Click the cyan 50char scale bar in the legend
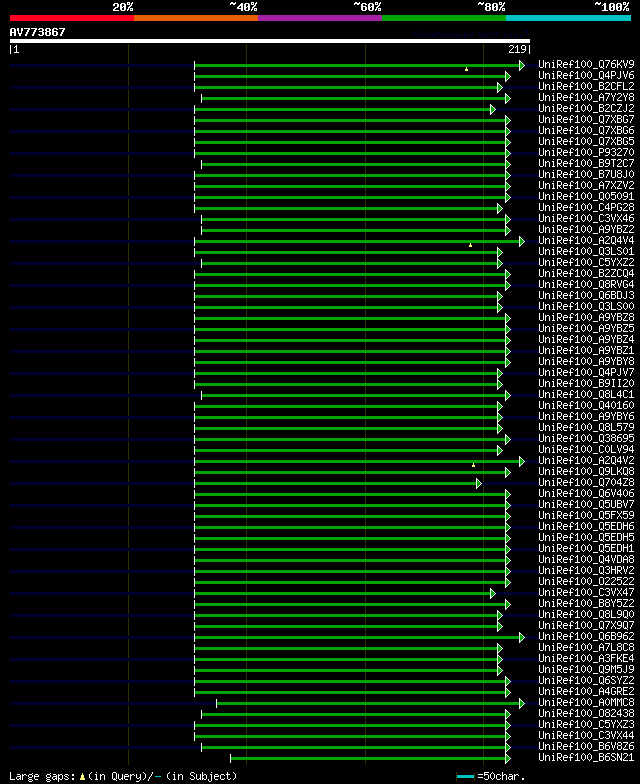The width and height of the screenshot is (640, 784). tap(466, 777)
